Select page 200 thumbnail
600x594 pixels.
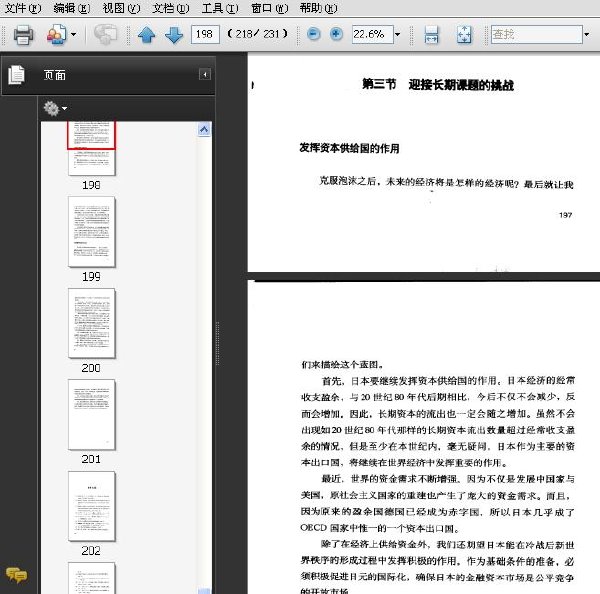pos(91,323)
